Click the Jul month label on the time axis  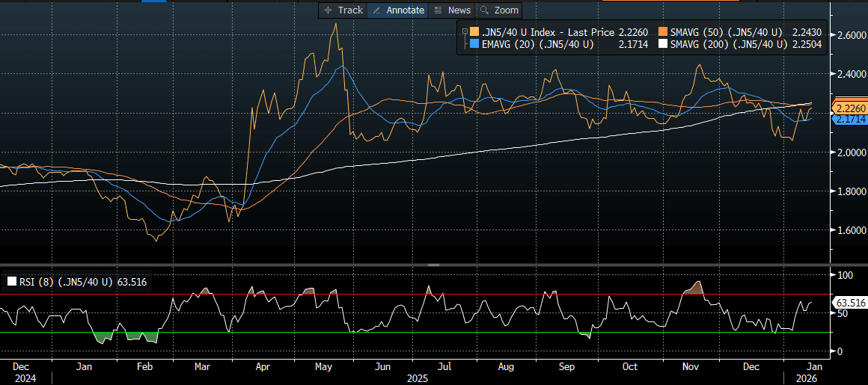[444, 367]
